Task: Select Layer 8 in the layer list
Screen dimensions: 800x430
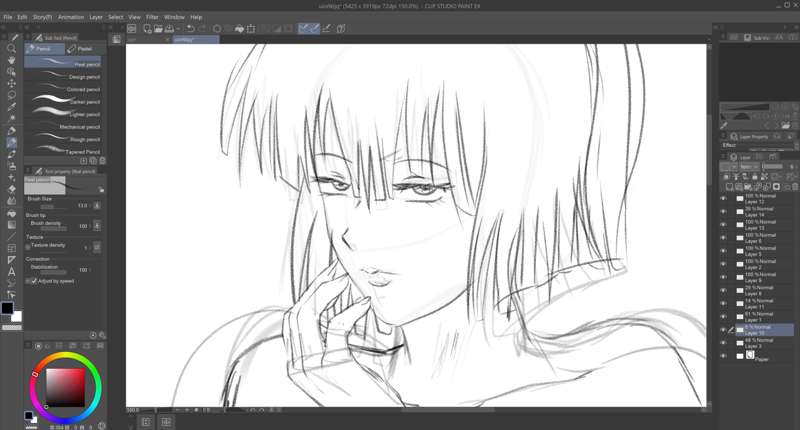Action: click(764, 290)
